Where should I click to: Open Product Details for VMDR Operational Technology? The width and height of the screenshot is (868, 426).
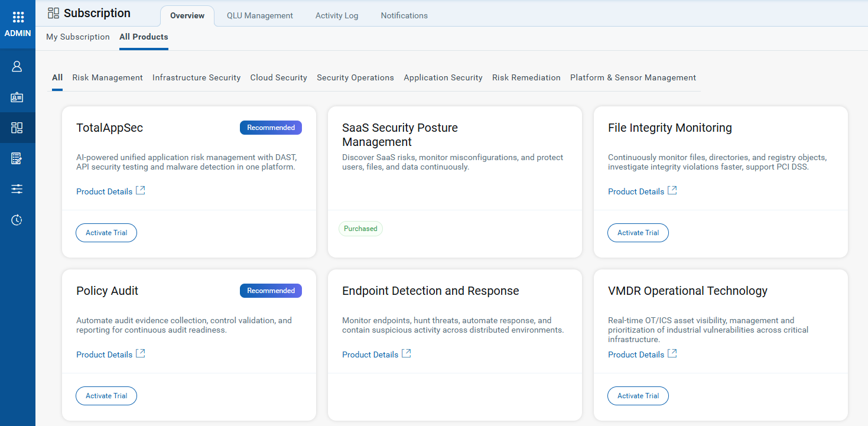pyautogui.click(x=636, y=355)
